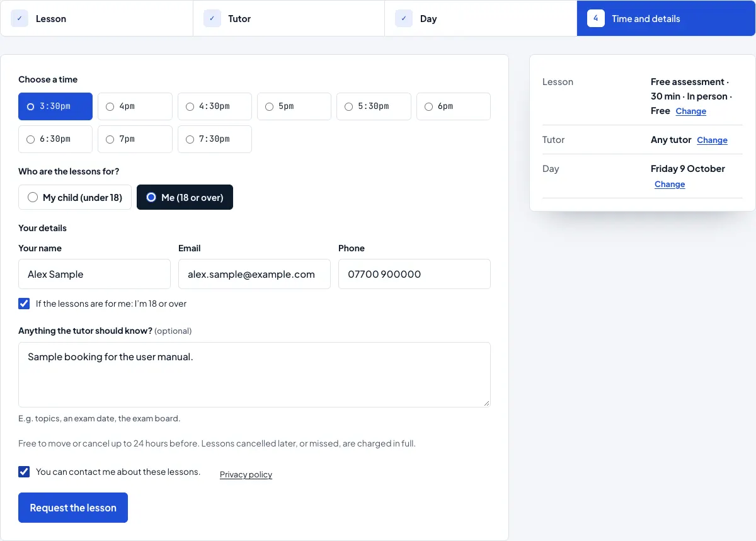
Task: Pick the 7:30pm time slot
Action: coord(215,139)
